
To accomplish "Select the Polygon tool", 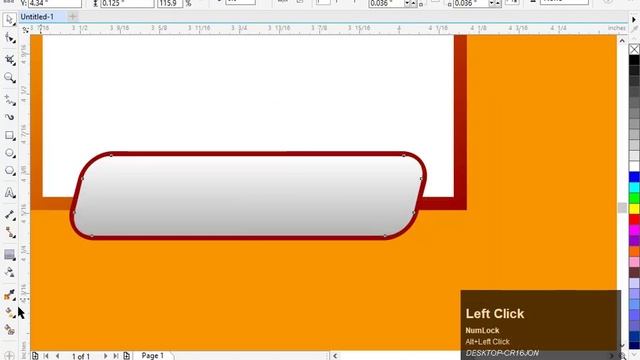I will click(x=9, y=171).
